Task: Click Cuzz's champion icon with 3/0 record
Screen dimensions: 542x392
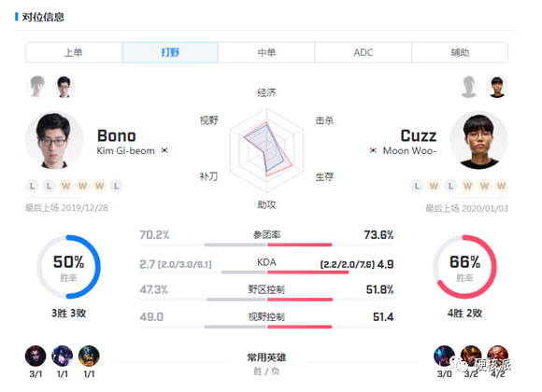Action: coord(444,356)
